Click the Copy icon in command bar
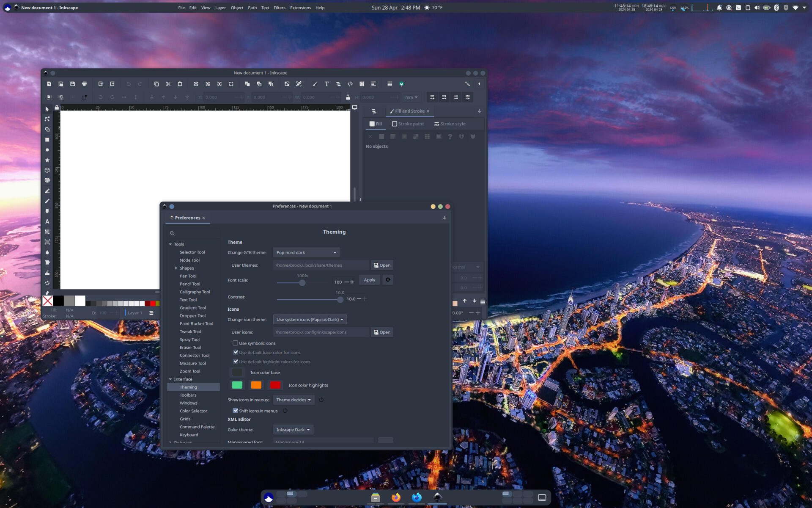The image size is (812, 508). click(156, 84)
